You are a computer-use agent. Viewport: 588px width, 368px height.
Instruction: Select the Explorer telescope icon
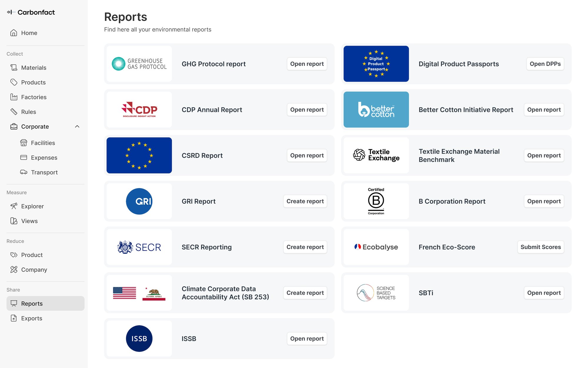click(14, 206)
